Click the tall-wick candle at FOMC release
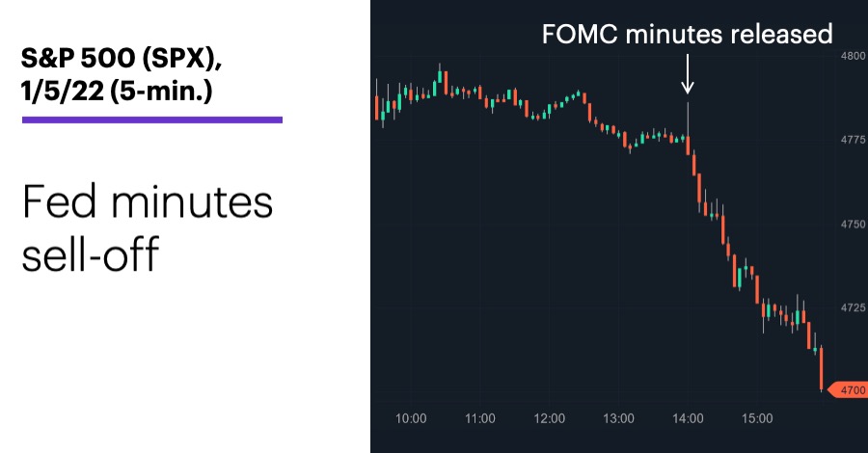Screen dimensions: 868x453 pyautogui.click(x=688, y=128)
